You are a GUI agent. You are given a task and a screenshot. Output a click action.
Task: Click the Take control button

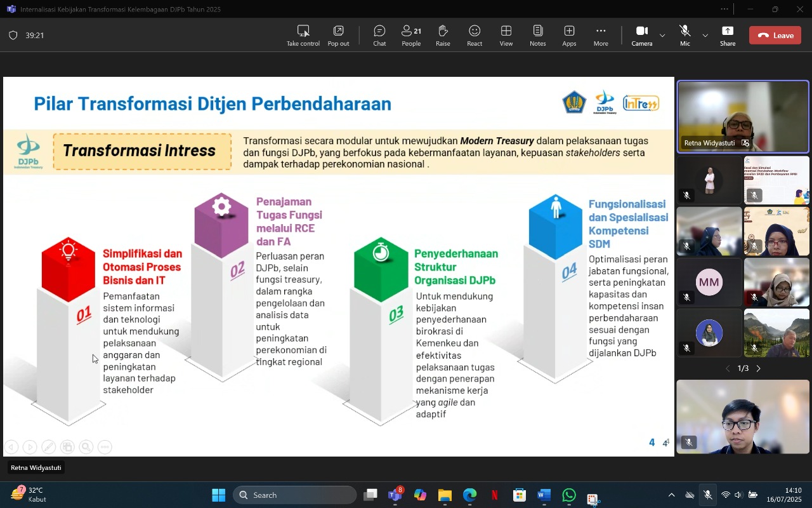pyautogui.click(x=303, y=36)
